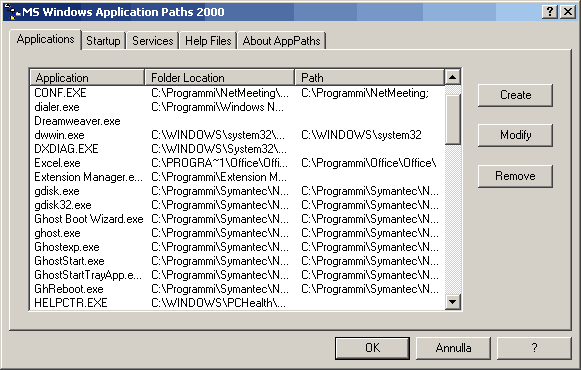Open the Services tab
The image size is (581, 370).
click(x=153, y=41)
